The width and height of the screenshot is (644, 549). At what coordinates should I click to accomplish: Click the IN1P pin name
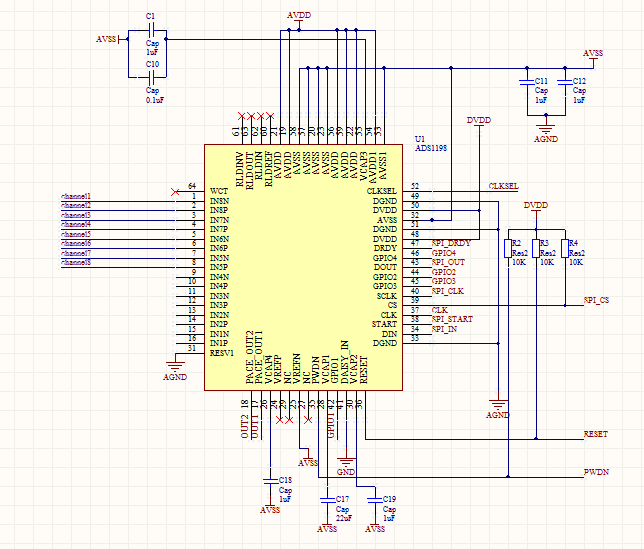[219, 343]
